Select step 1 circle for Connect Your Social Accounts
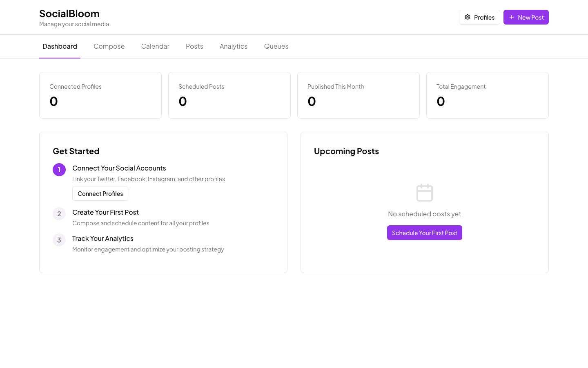 pyautogui.click(x=59, y=169)
